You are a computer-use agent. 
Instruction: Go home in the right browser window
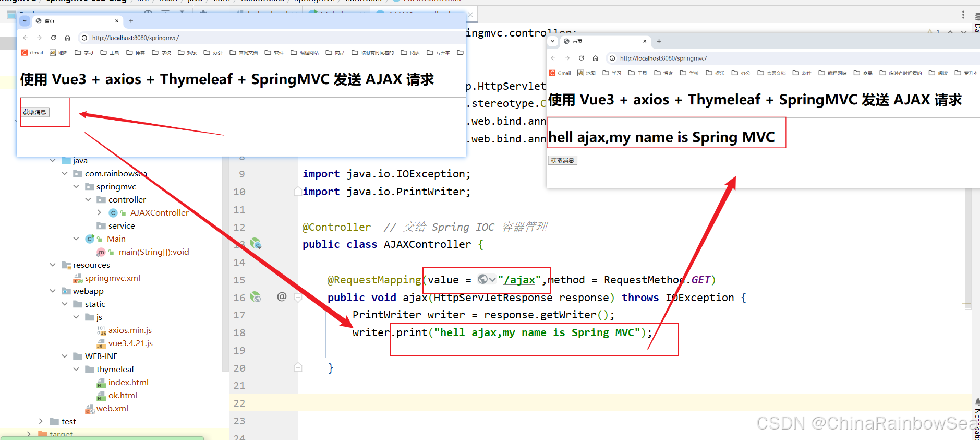click(595, 58)
